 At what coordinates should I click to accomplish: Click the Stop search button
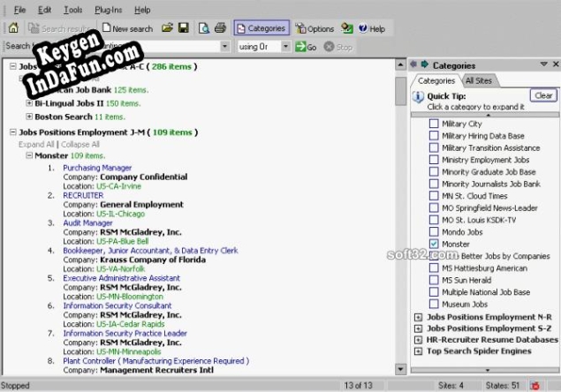point(338,47)
